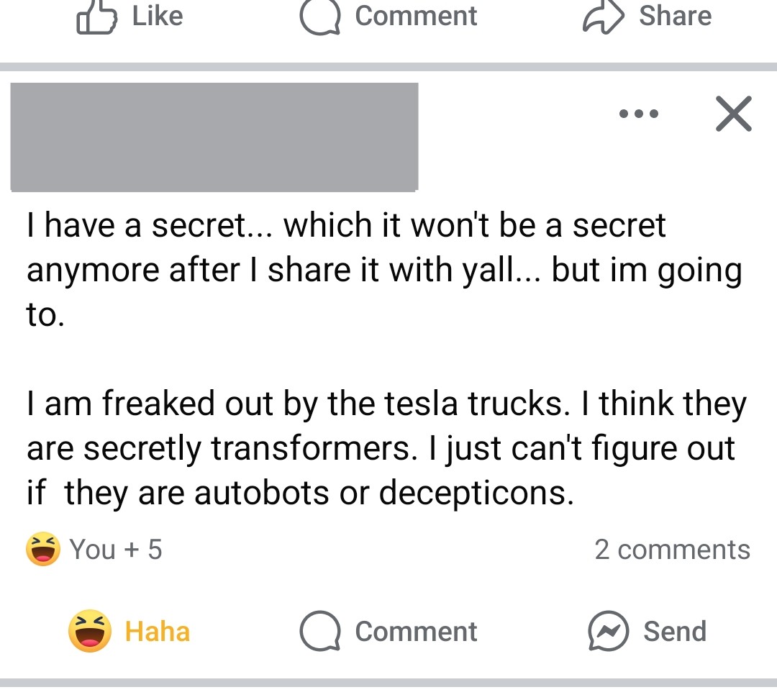Click the Share arrow icon
This screenshot has width=777, height=700.
click(x=601, y=17)
